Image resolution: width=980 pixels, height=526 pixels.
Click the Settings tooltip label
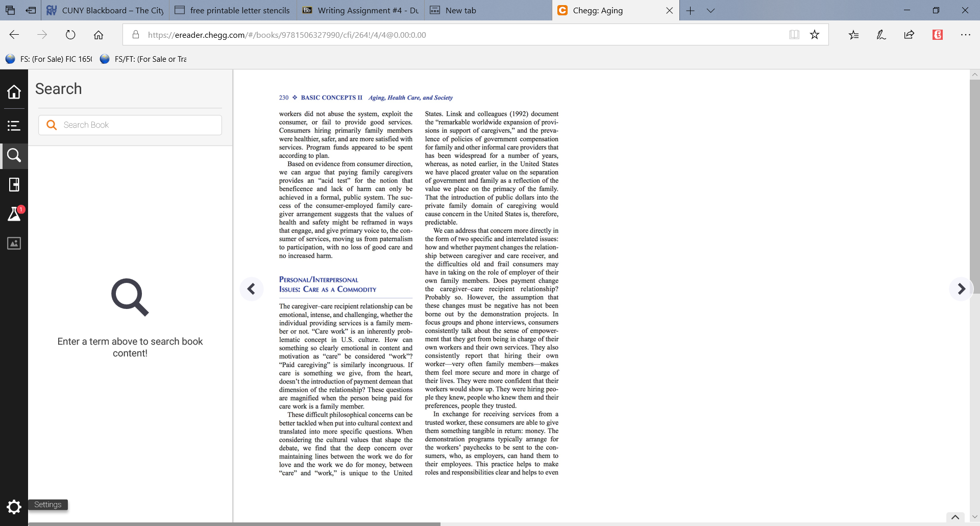tap(48, 505)
